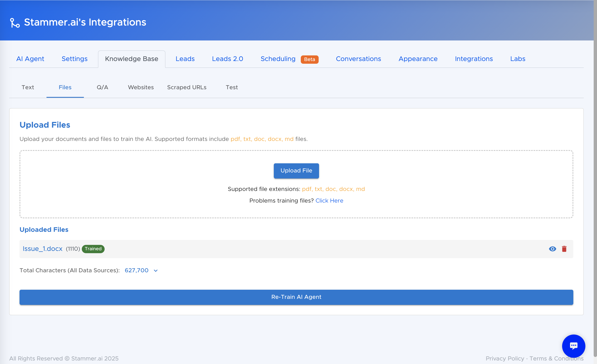The width and height of the screenshot is (597, 364).
Task: Select the Text sub-tab
Action: coord(28,87)
